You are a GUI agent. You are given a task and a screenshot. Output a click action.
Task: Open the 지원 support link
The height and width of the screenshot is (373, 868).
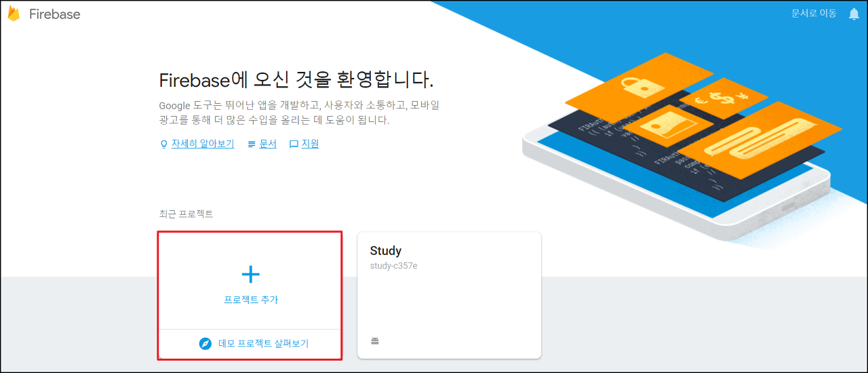(x=310, y=144)
